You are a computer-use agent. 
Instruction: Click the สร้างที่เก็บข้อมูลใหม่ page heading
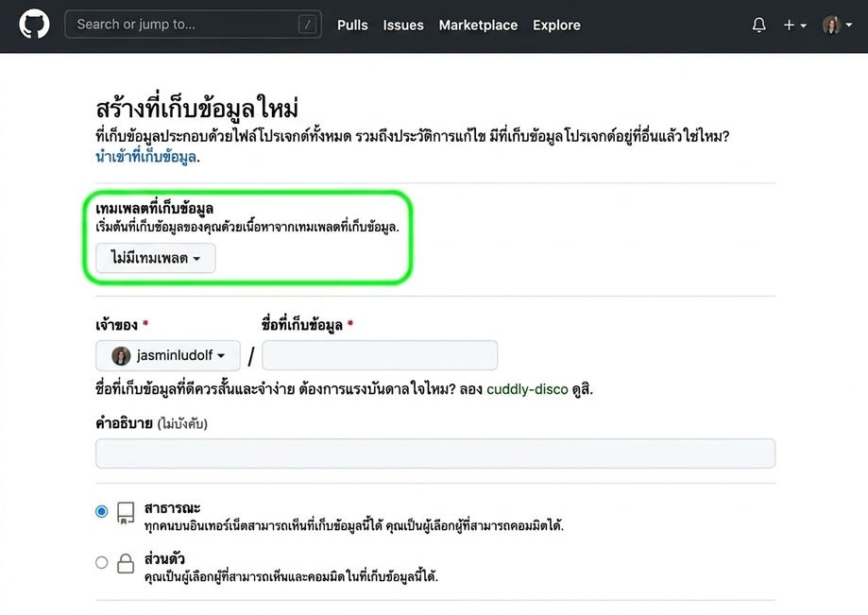click(x=197, y=107)
